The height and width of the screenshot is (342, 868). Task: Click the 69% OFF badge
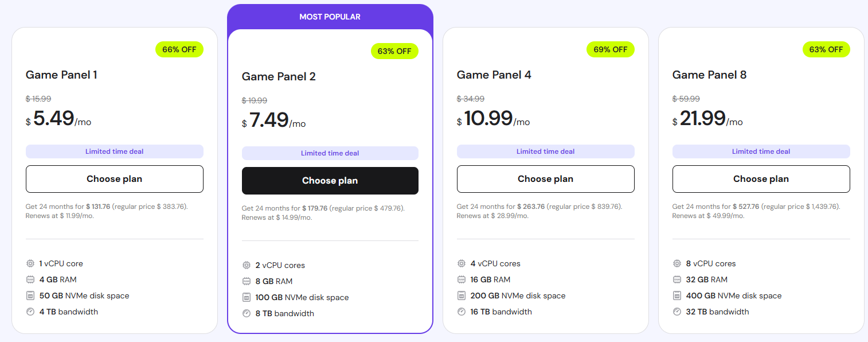click(611, 49)
